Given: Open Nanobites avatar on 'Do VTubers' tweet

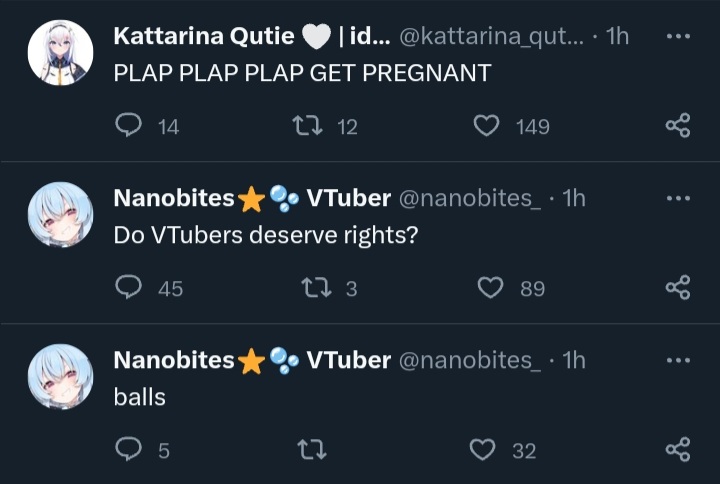Looking at the screenshot, I should [x=60, y=214].
